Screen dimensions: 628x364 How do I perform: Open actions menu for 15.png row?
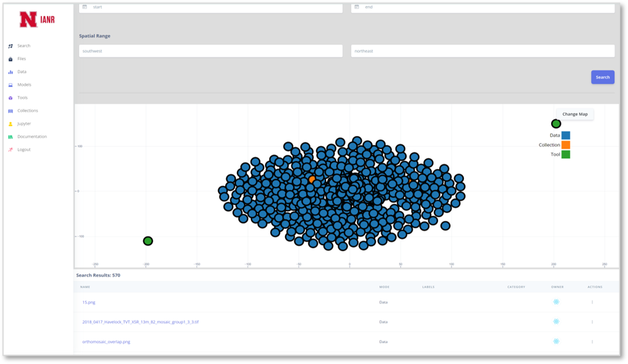tap(592, 302)
